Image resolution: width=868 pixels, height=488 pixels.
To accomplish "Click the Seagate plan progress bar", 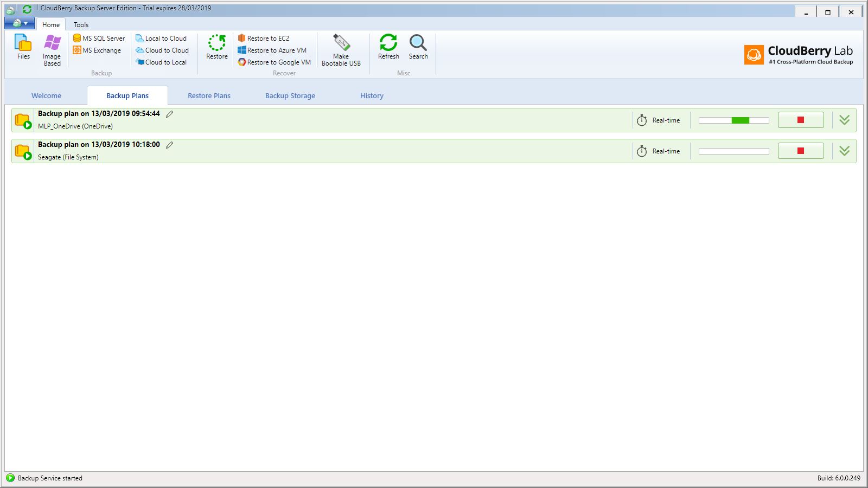I will [x=734, y=151].
